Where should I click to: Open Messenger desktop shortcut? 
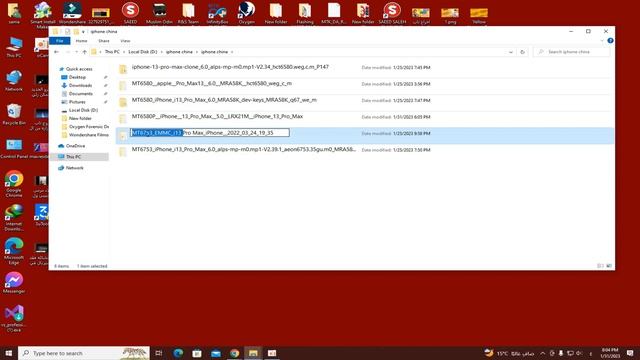14,282
